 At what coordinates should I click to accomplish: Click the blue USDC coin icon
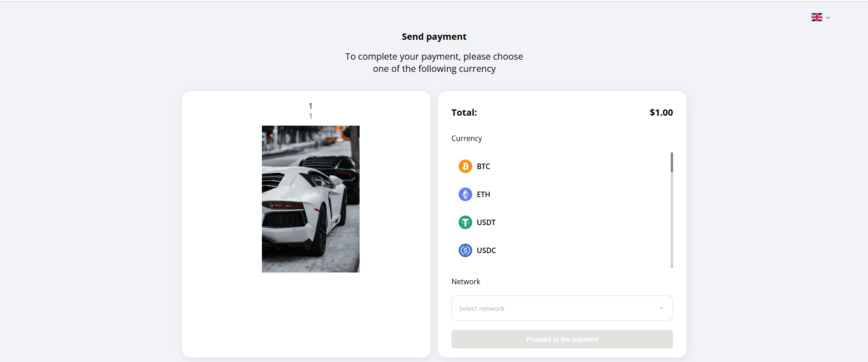tap(465, 250)
